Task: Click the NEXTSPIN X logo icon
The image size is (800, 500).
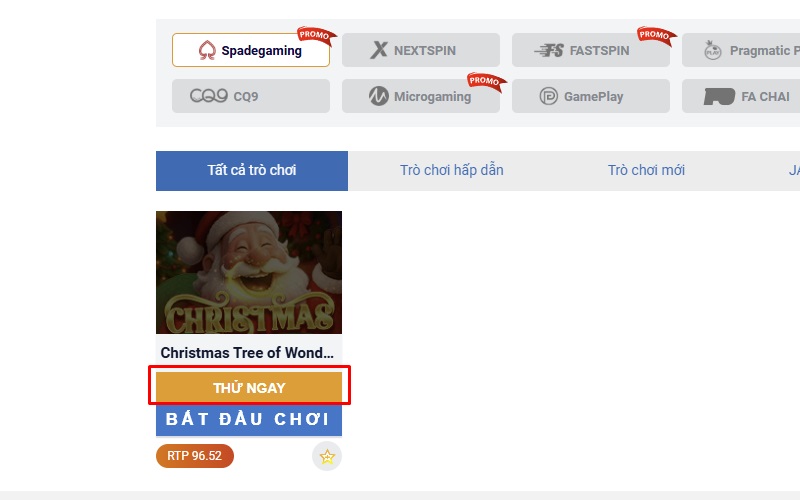Action: [379, 50]
